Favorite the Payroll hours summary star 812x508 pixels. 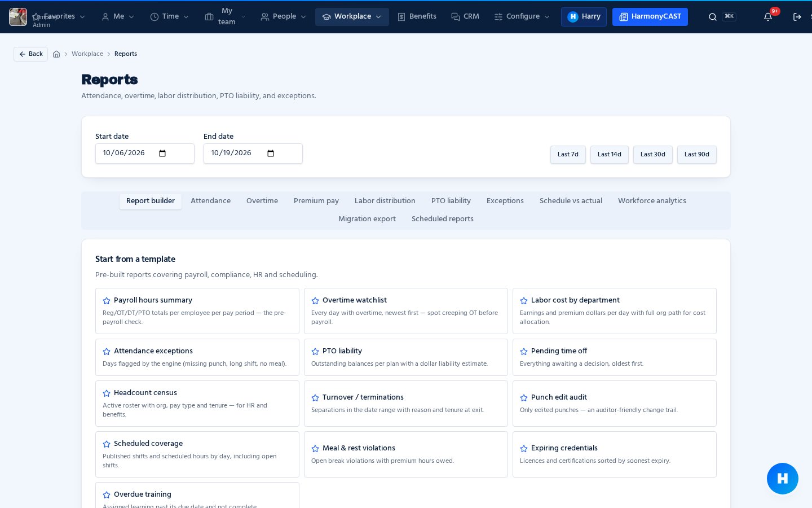[107, 301]
